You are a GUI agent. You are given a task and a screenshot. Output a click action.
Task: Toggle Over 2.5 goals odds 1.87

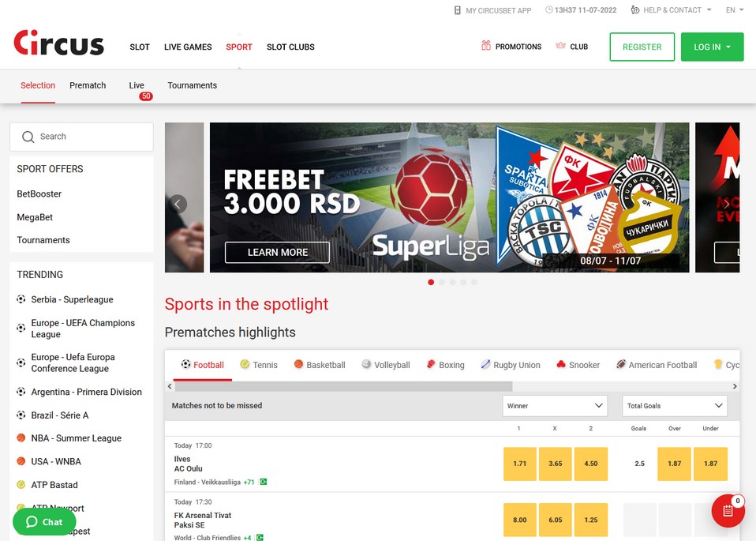[674, 464]
